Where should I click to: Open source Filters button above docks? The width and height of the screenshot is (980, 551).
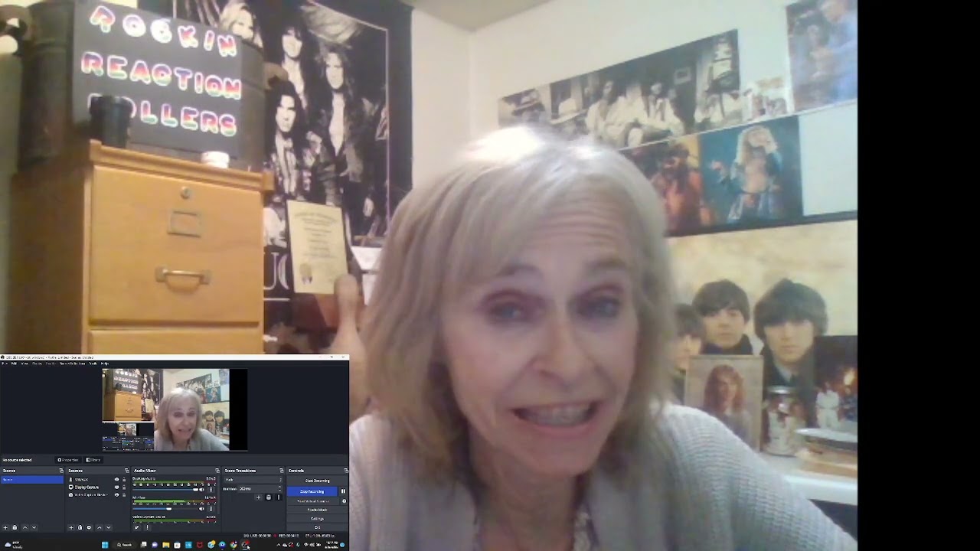pos(93,460)
